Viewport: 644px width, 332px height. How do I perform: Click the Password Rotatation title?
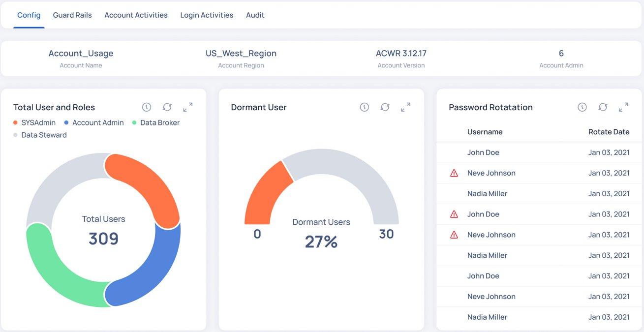coord(491,107)
